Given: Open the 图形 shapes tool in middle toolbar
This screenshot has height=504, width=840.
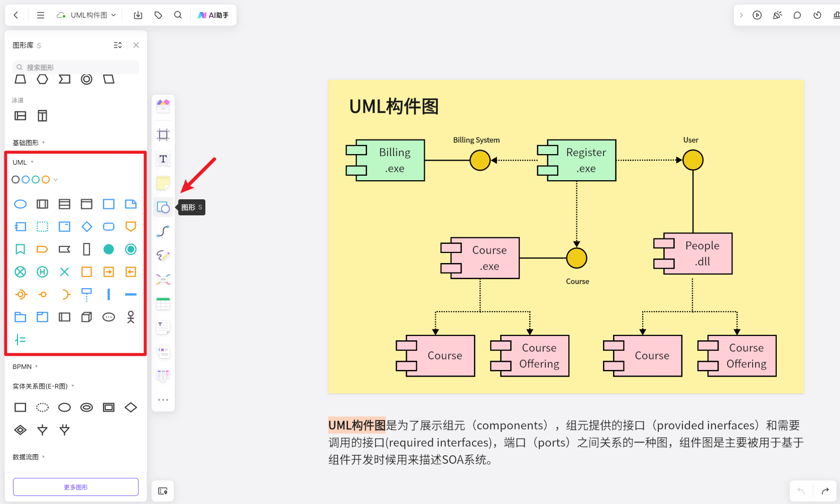Looking at the screenshot, I should pyautogui.click(x=163, y=207).
